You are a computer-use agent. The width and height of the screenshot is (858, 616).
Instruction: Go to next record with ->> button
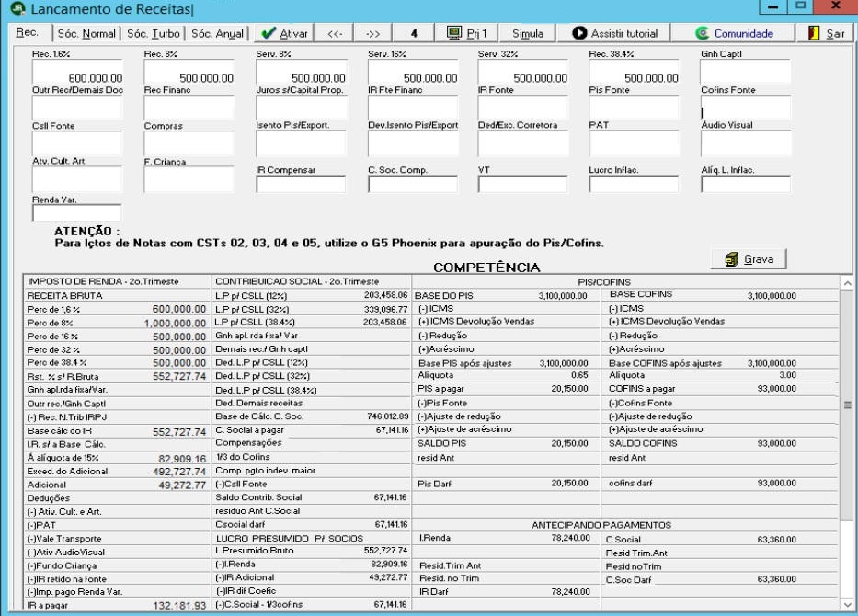click(x=372, y=33)
